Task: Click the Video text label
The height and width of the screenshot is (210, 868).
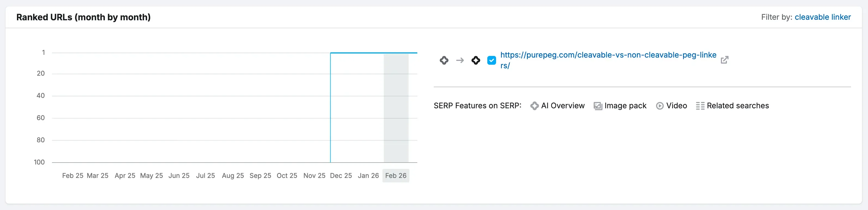Action: point(677,106)
